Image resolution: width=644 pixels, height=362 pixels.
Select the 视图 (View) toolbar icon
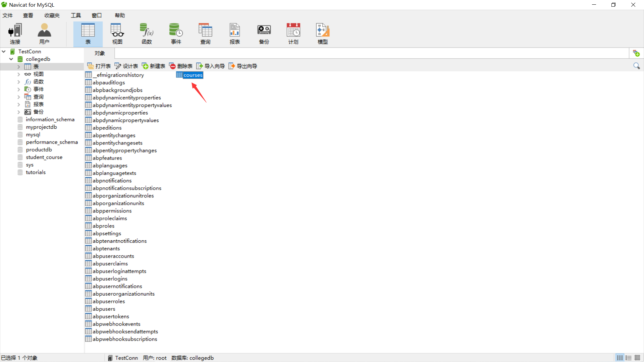[117, 34]
